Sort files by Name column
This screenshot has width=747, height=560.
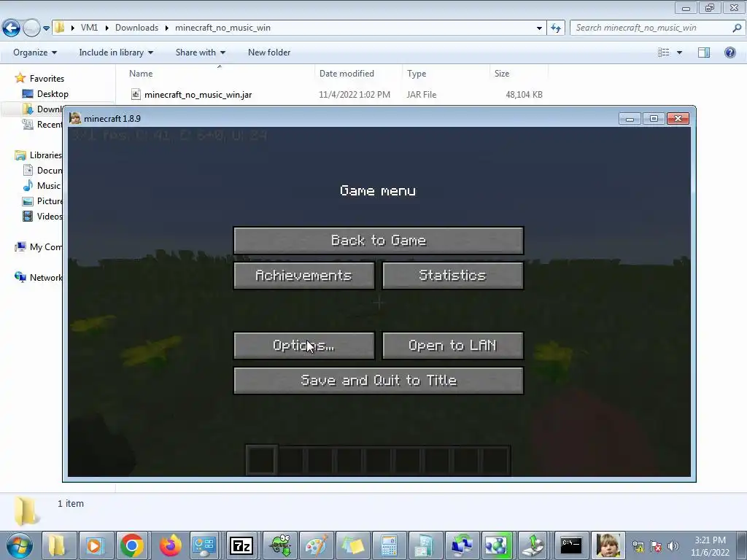click(219, 74)
